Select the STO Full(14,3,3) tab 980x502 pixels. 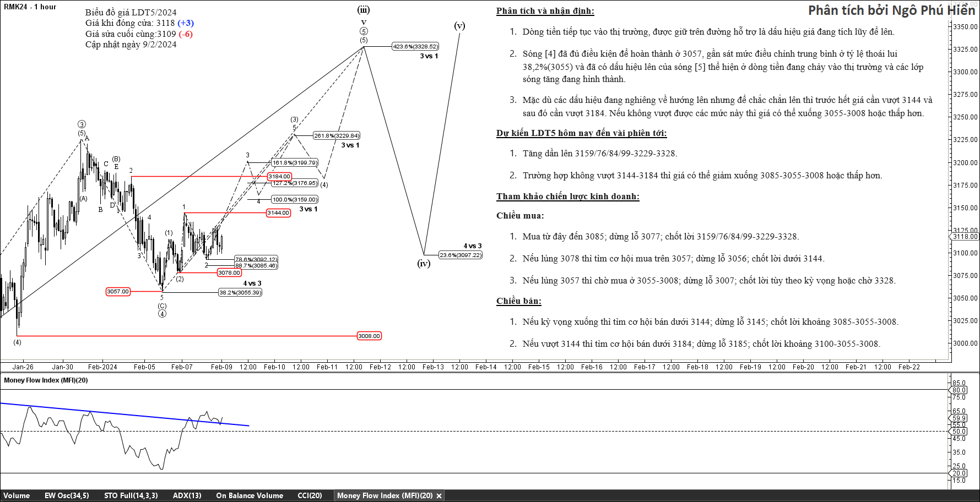tap(131, 495)
